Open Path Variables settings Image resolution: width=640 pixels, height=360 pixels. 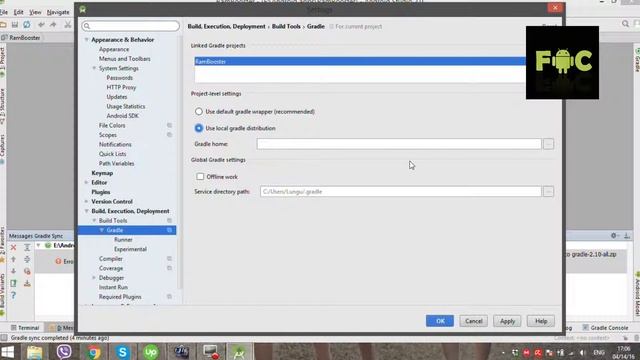(x=116, y=163)
